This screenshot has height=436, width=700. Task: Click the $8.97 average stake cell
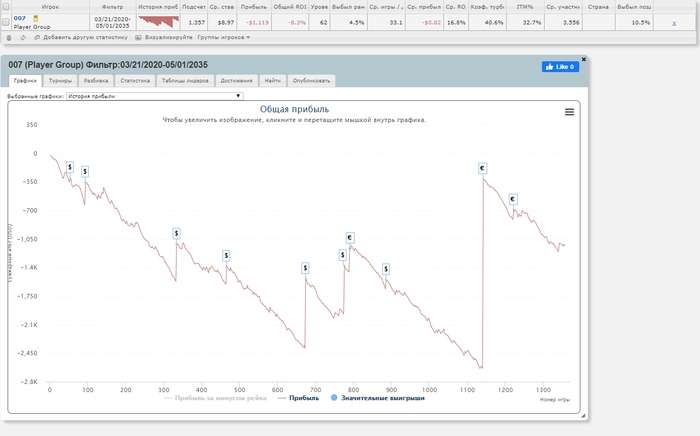(x=221, y=22)
